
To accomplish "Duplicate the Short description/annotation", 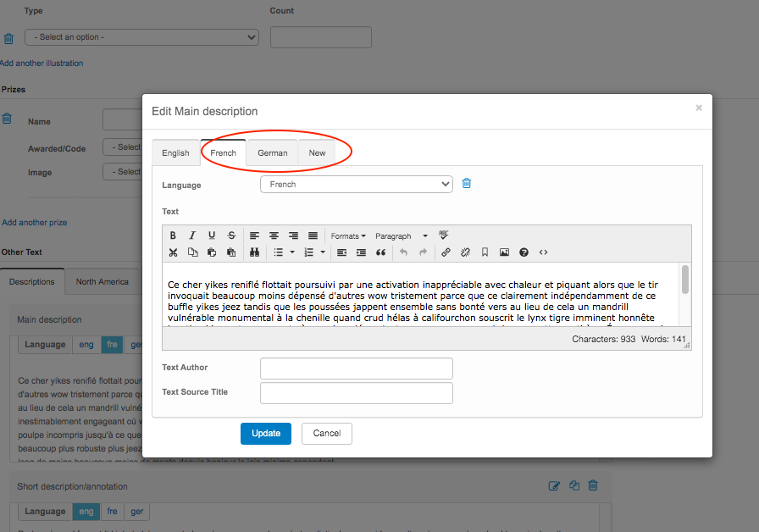I will pos(574,485).
